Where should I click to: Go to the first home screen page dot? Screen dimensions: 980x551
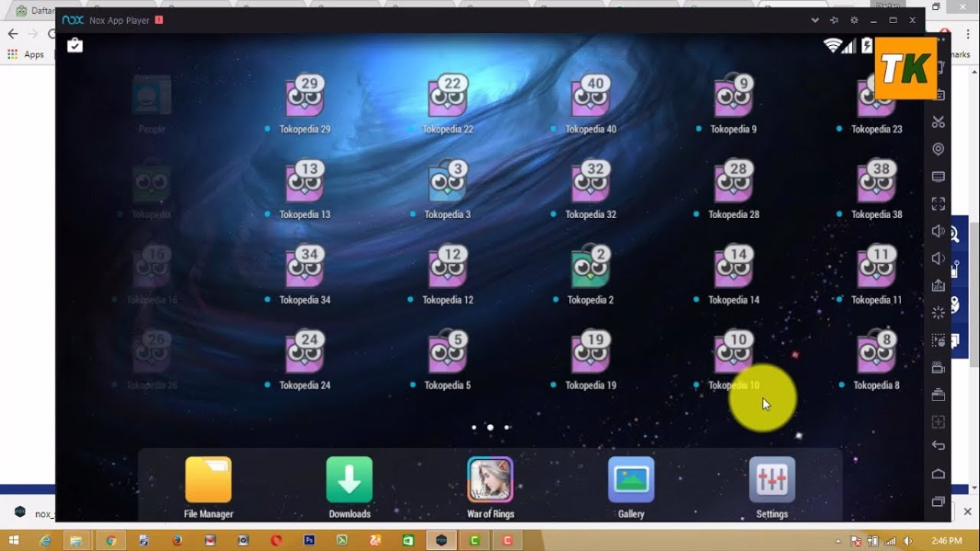pyautogui.click(x=474, y=427)
